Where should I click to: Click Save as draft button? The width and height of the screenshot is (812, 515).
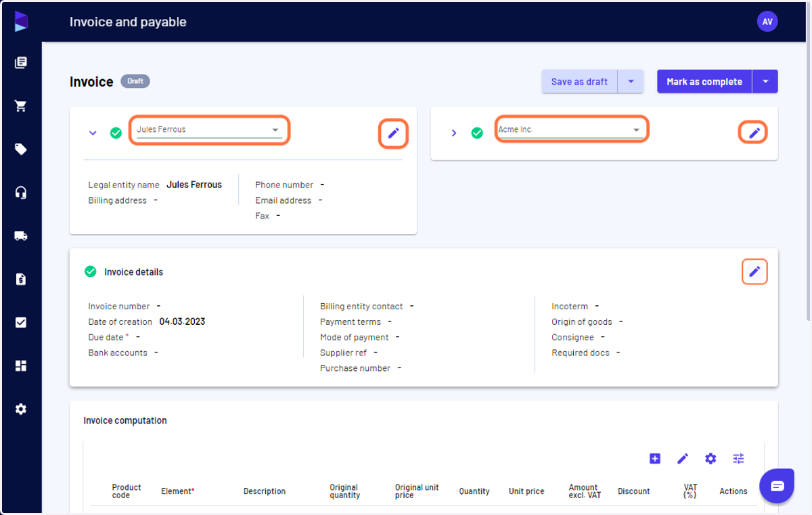pyautogui.click(x=580, y=81)
